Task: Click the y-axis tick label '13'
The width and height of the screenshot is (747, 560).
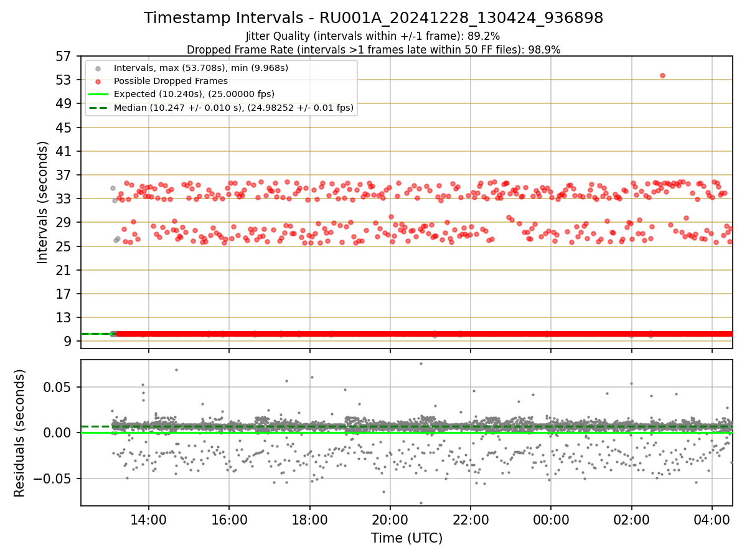Action: click(63, 317)
